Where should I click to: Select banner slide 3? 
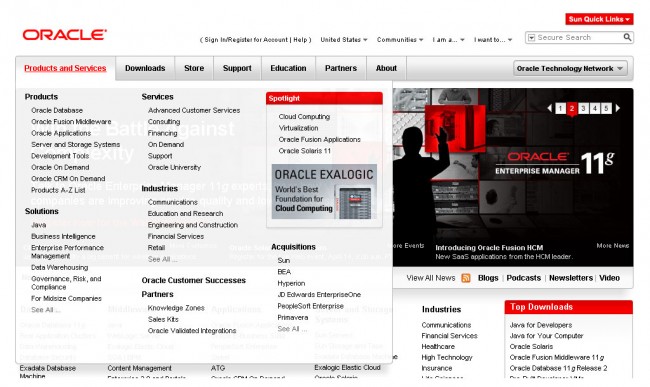pos(583,109)
